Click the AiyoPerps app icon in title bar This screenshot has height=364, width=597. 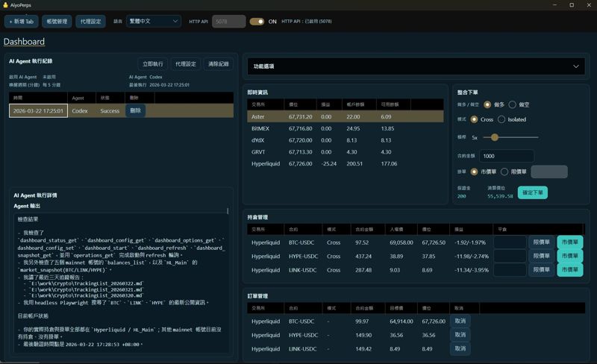(x=5, y=5)
